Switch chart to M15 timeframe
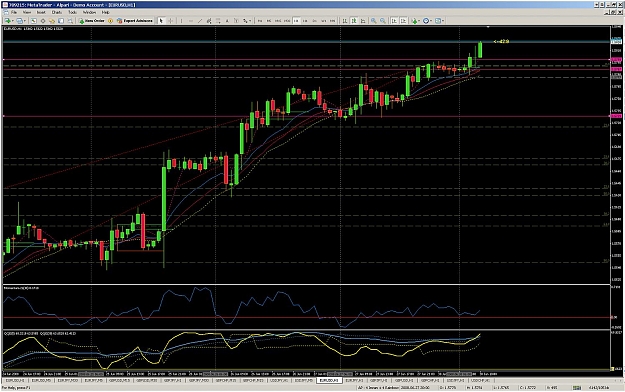This screenshot has width=625, height=392. tap(278, 21)
